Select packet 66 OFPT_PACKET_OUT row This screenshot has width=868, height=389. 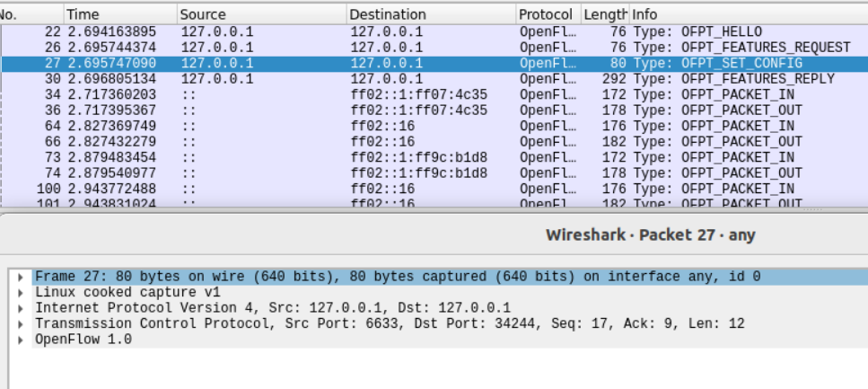pos(431,142)
